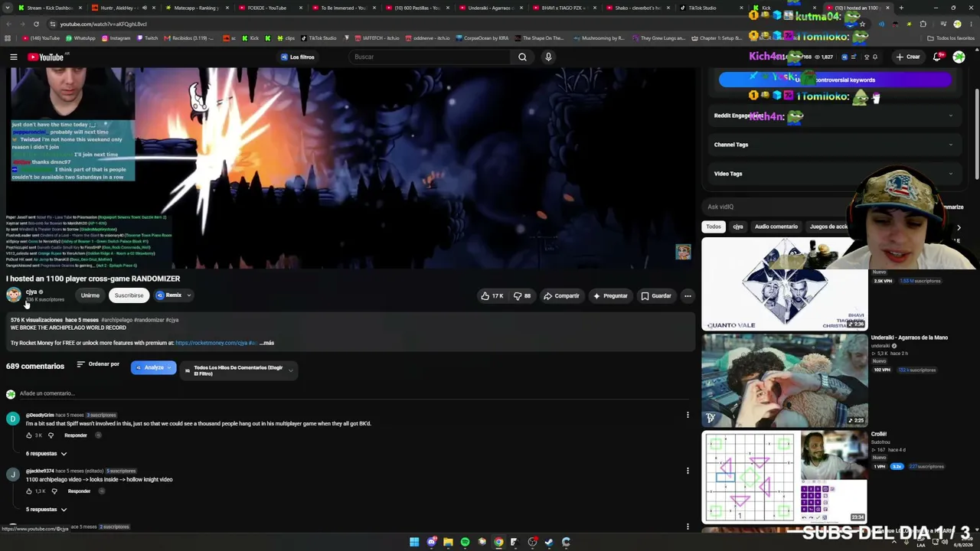
Task: Open the account avatar menu
Action: (959, 57)
